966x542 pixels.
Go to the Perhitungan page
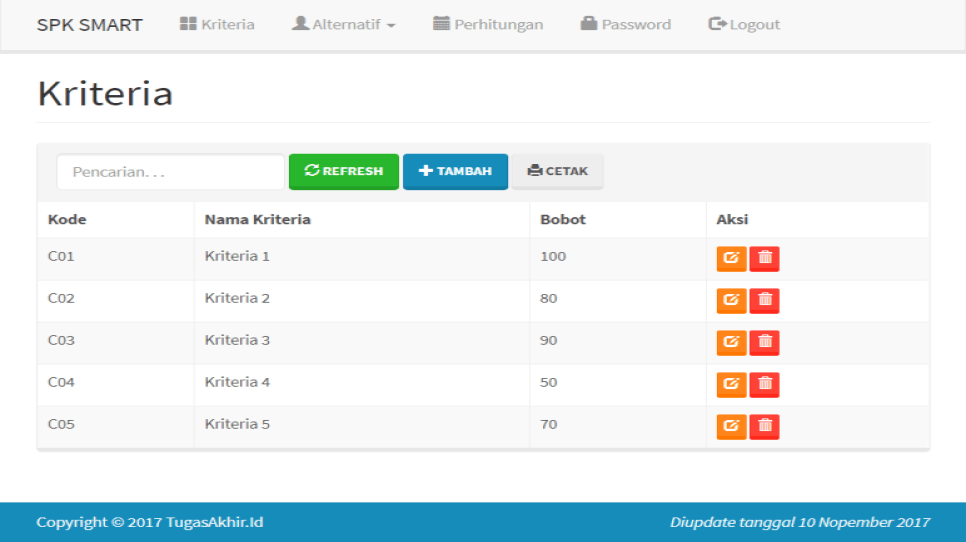point(488,25)
